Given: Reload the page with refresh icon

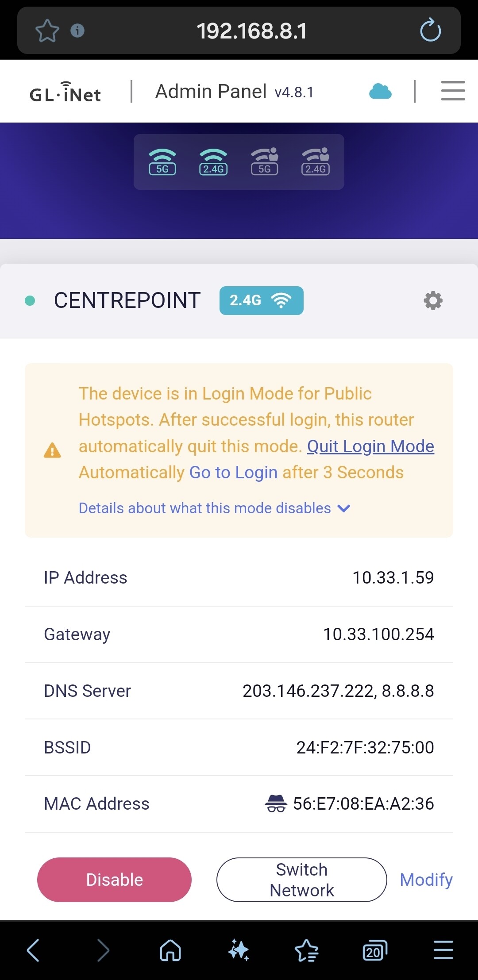Looking at the screenshot, I should click(x=430, y=31).
